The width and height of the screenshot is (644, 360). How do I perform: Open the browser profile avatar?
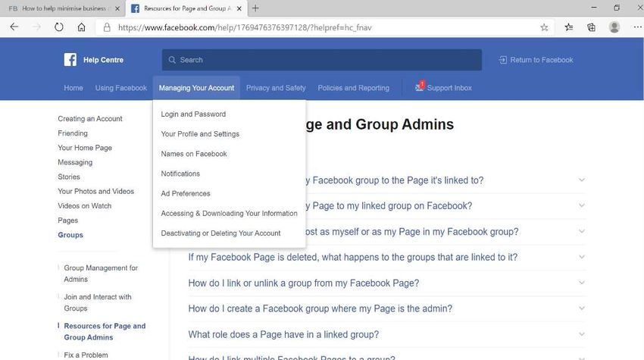(614, 27)
